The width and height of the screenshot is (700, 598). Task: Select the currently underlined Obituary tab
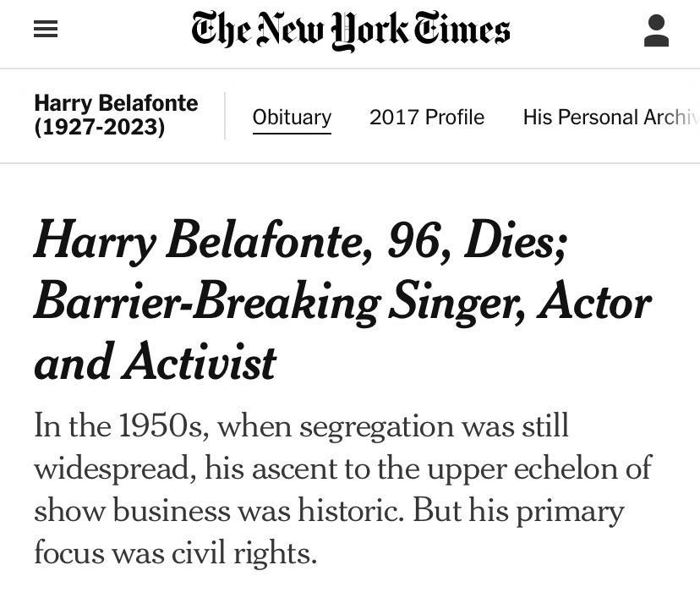[292, 118]
